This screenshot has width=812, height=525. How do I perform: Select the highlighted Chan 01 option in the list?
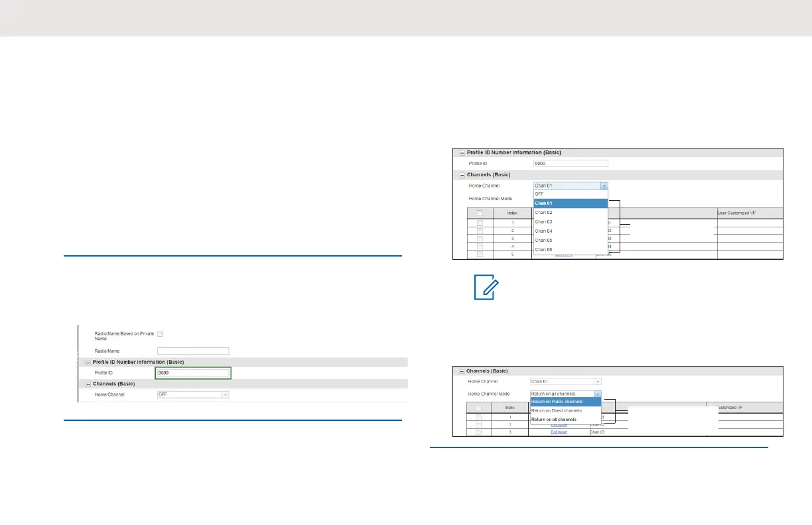(x=571, y=204)
